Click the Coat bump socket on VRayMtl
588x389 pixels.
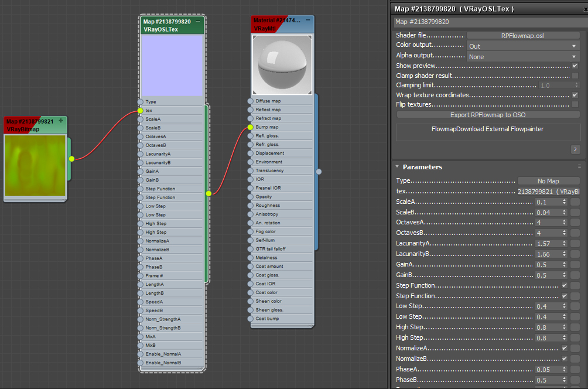click(x=251, y=319)
